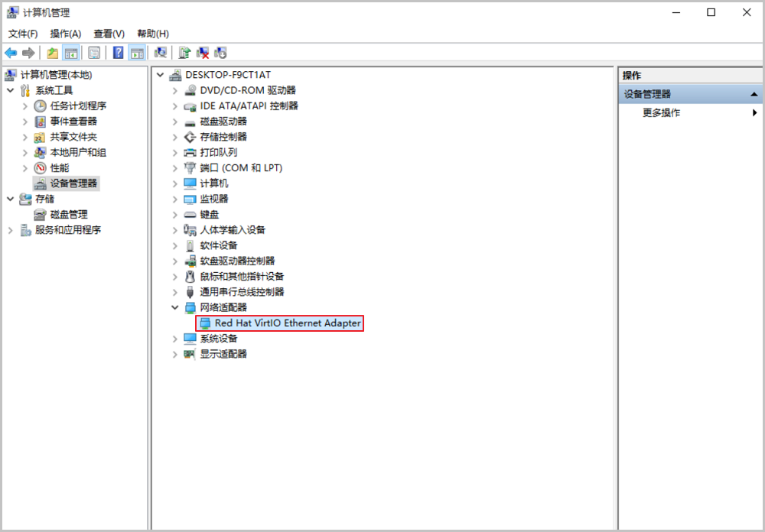Click scan for hardware changes icon
765x532 pixels.
tap(160, 53)
